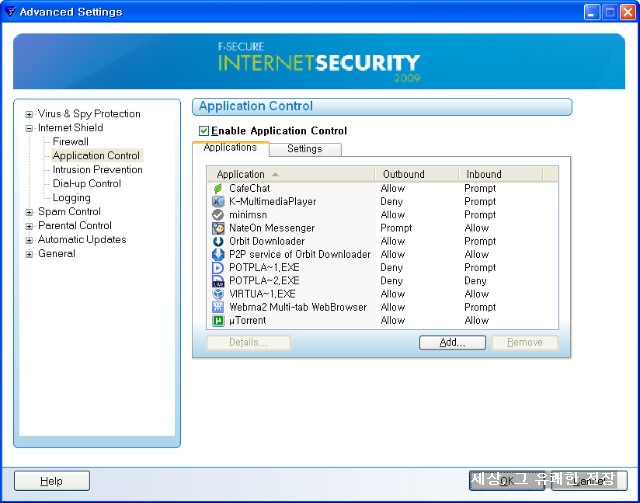This screenshot has height=503, width=640.
Task: Open Logging settings in tree
Action: coord(71,198)
